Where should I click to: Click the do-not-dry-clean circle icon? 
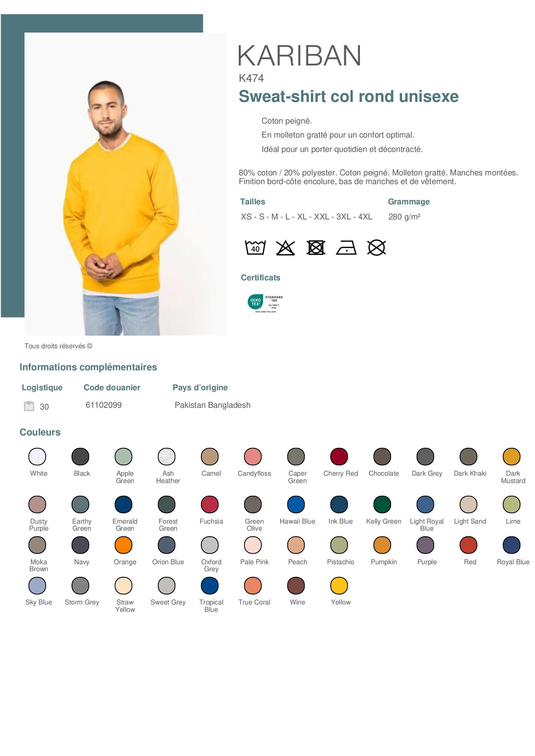[x=376, y=248]
